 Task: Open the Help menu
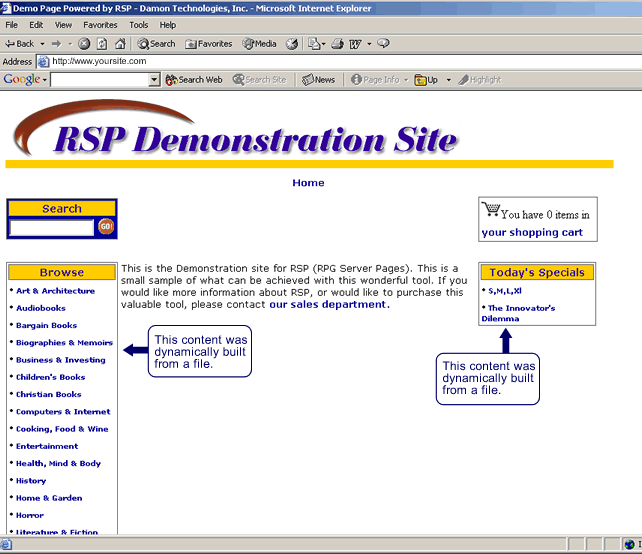[x=168, y=25]
